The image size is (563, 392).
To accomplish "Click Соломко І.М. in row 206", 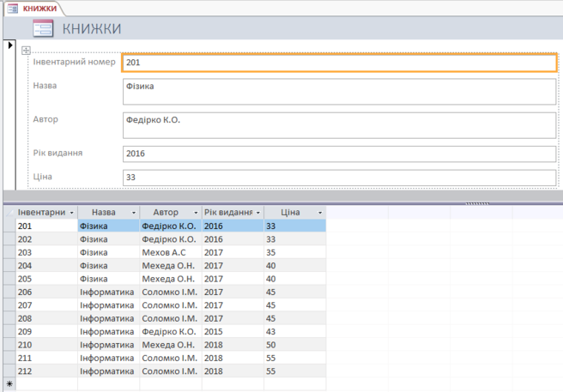I will (x=171, y=292).
